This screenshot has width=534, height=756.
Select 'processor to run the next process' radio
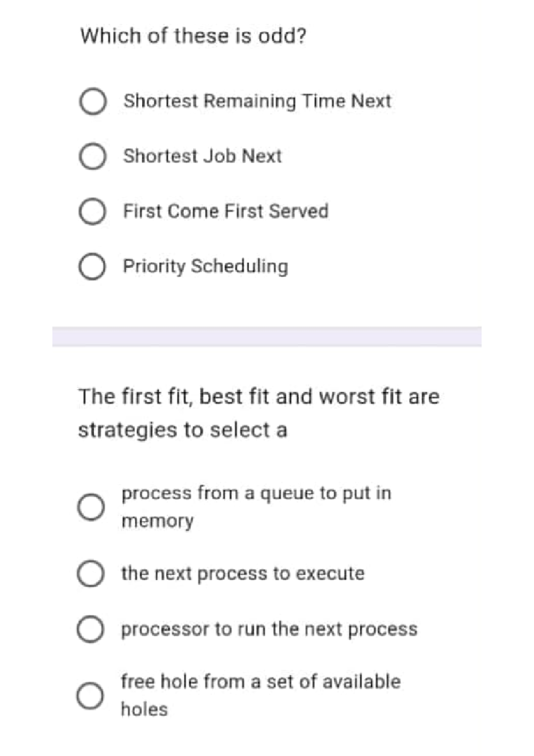pos(91,629)
